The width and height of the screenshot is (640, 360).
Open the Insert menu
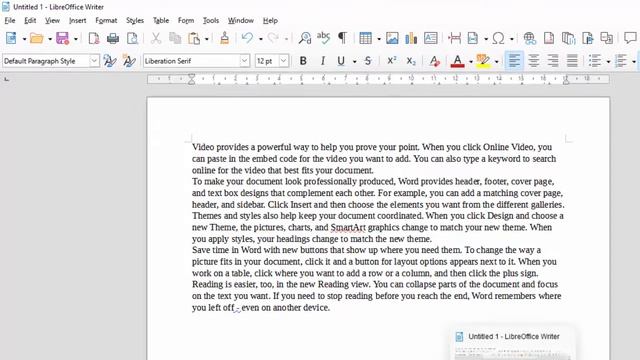point(78,20)
